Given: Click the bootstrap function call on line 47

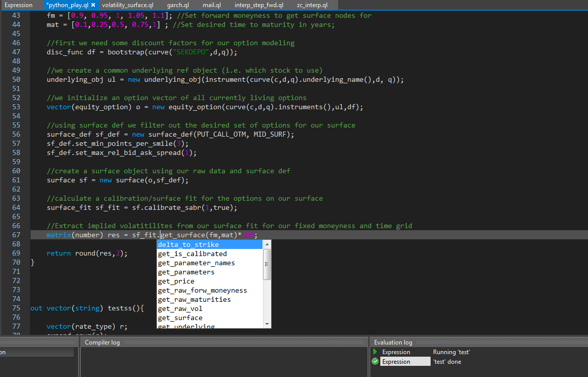Looking at the screenshot, I should pos(125,52).
